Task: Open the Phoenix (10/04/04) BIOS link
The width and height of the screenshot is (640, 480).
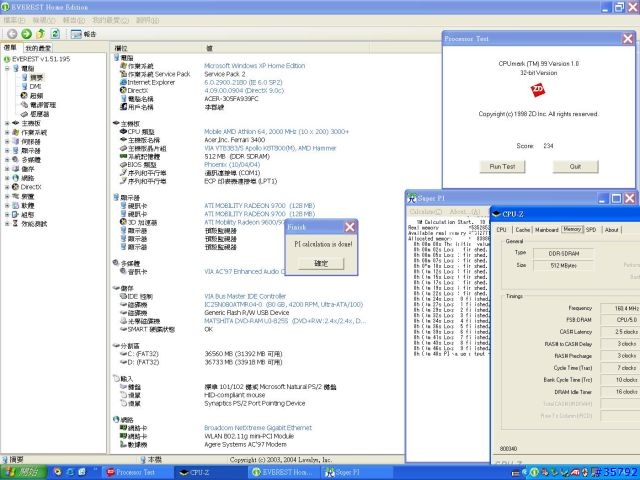Action: (x=232, y=164)
